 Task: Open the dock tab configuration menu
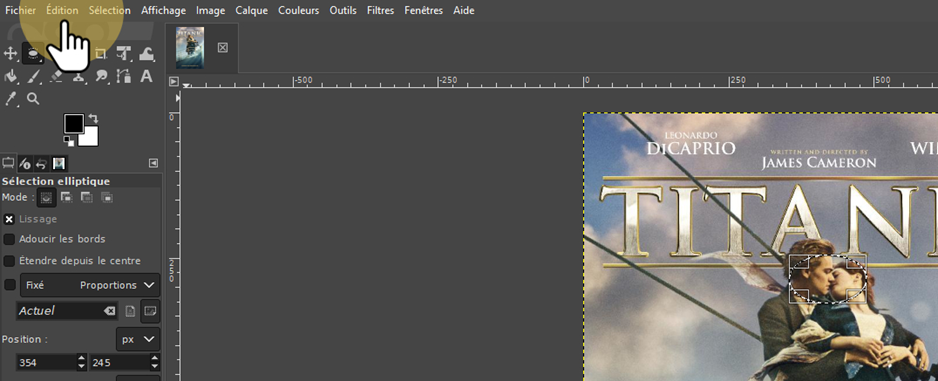click(x=154, y=163)
